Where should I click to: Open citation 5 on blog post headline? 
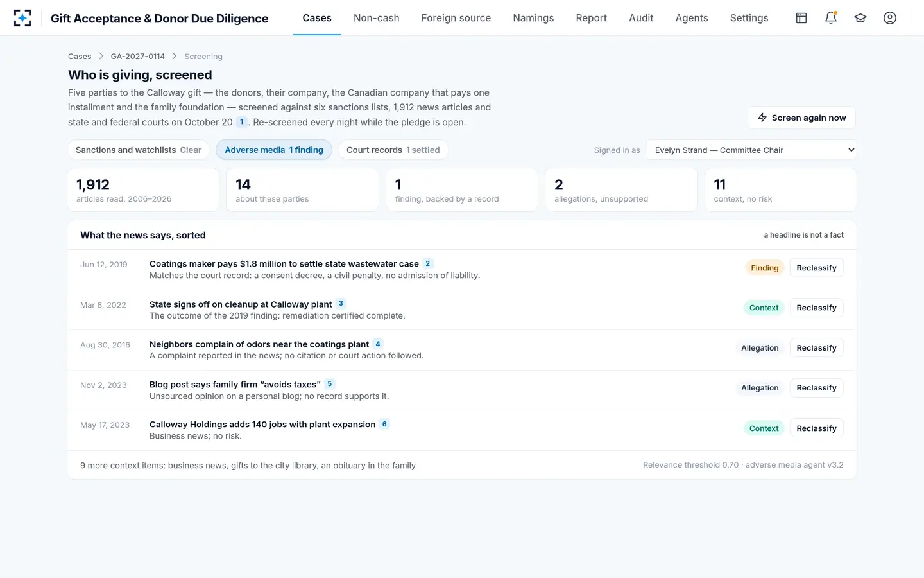(x=330, y=384)
